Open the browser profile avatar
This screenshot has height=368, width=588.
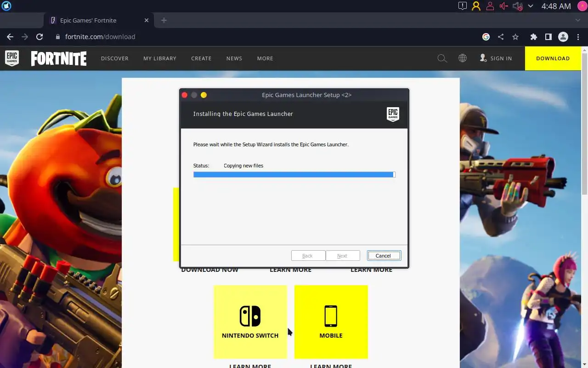click(563, 37)
